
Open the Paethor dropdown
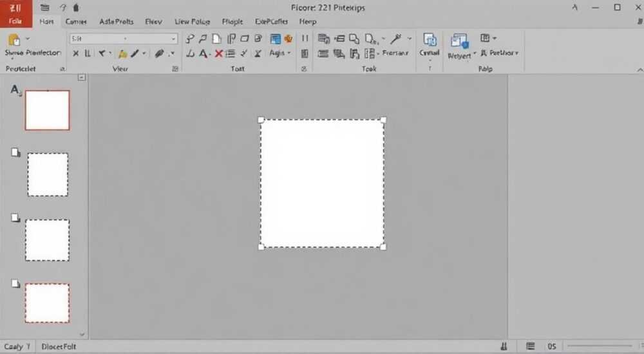(499, 53)
